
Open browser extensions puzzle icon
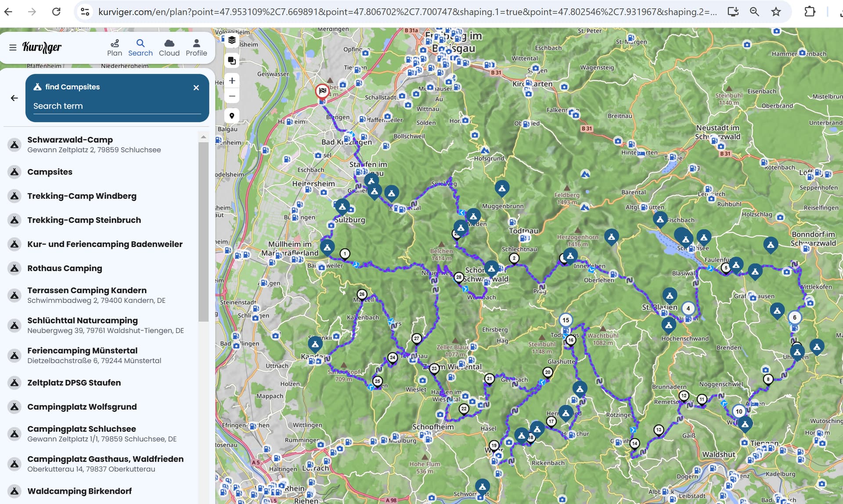coord(810,12)
